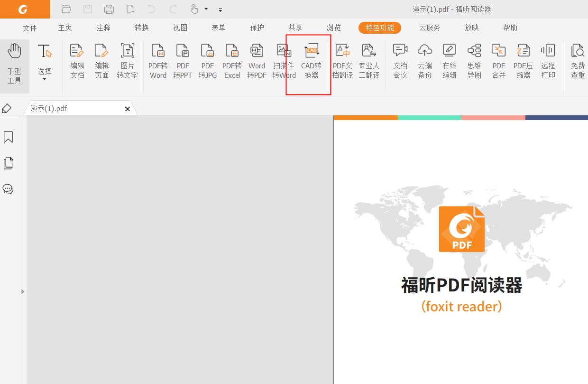Image resolution: width=588 pixels, height=384 pixels.
Task: Switch to the 共享 tab
Action: [x=295, y=28]
